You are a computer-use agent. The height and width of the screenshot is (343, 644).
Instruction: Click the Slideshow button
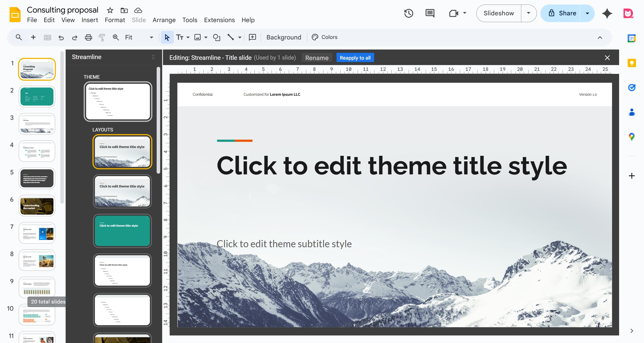click(x=499, y=13)
